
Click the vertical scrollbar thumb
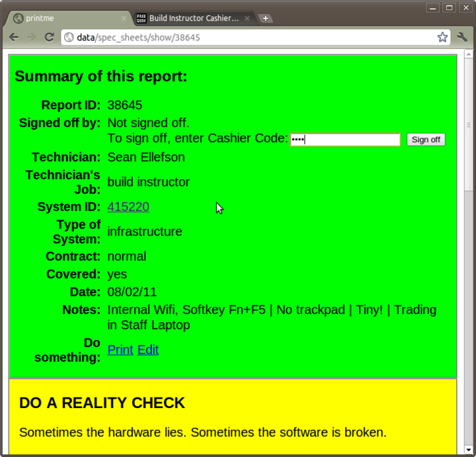[x=469, y=124]
